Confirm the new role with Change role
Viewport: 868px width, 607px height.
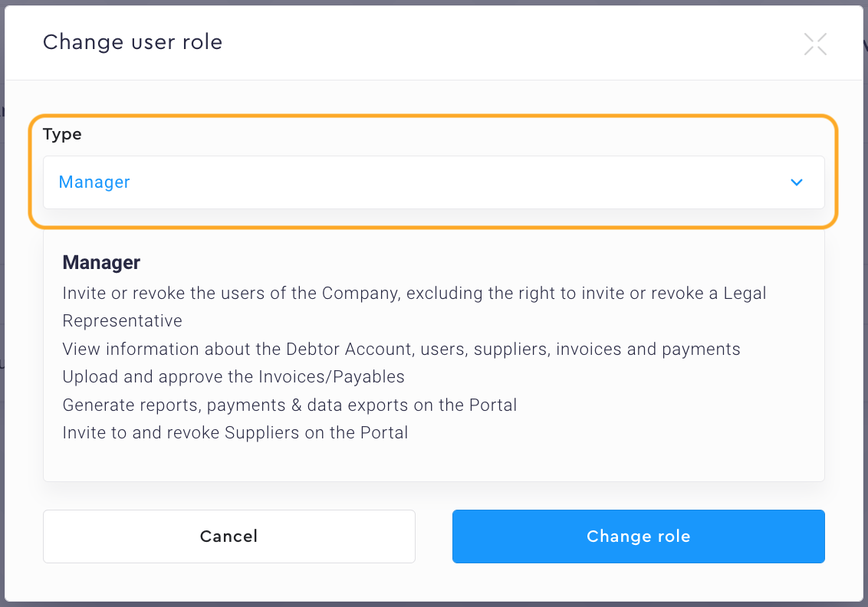pos(639,536)
